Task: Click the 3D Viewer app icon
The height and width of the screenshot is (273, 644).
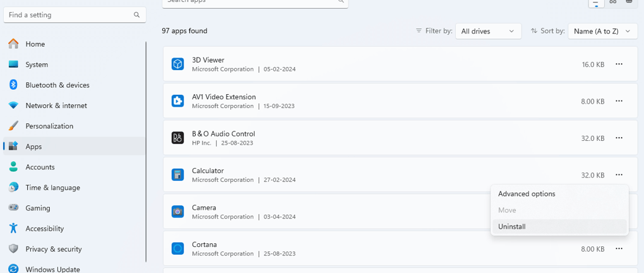Action: (x=178, y=64)
